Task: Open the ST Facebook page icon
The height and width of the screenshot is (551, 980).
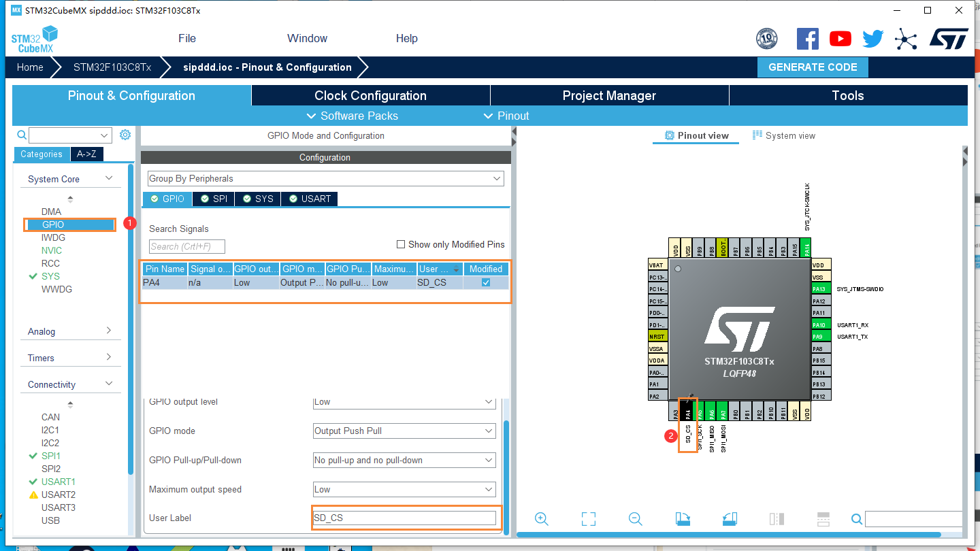Action: (808, 38)
